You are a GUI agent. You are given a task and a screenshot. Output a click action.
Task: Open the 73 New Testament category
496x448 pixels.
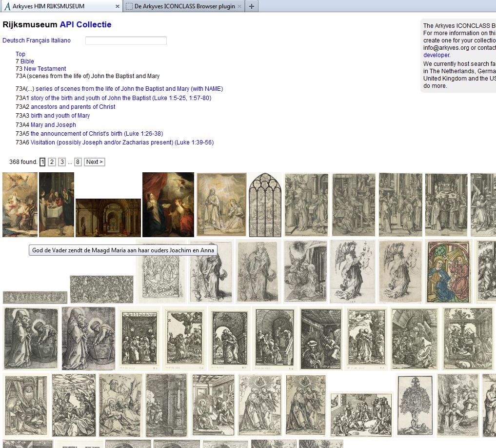tap(45, 69)
